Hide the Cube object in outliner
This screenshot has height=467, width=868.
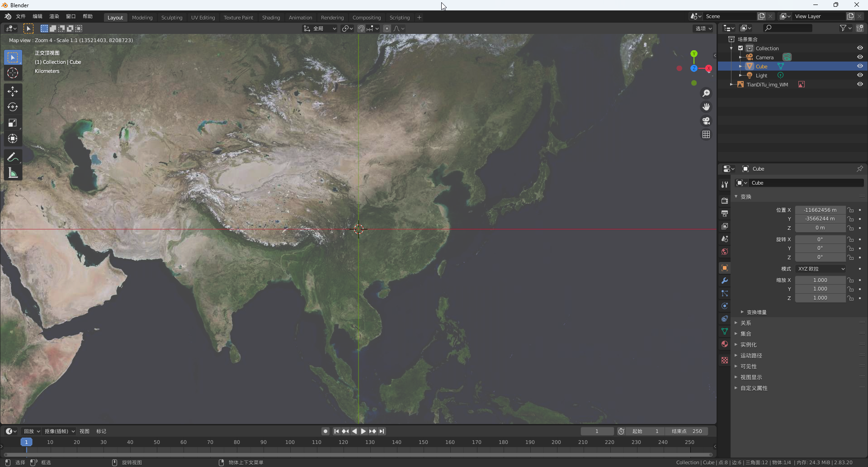coord(860,66)
